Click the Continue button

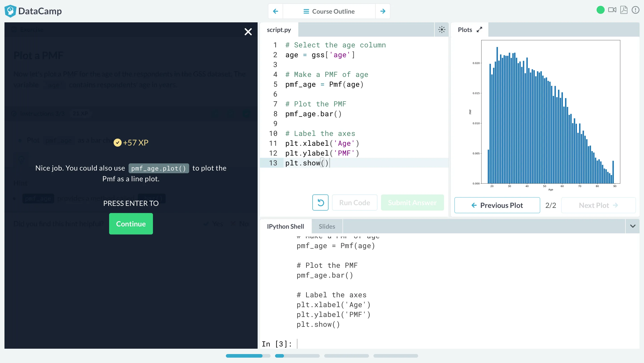(x=131, y=224)
